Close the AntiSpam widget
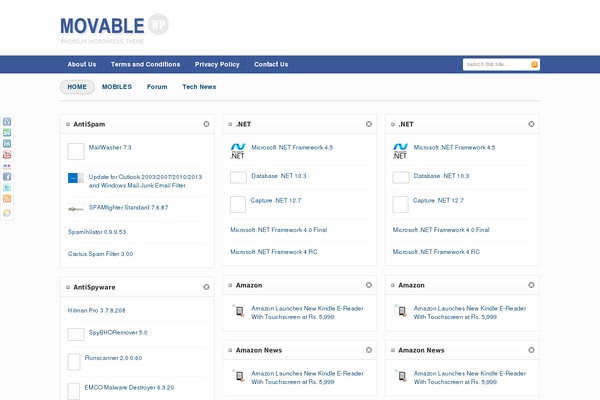This screenshot has height=400, width=600. coord(206,124)
